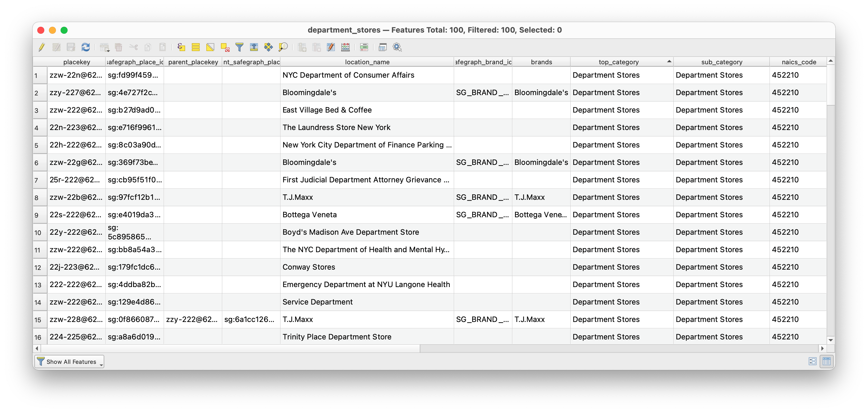
Task: Select features using an expression
Action: [x=181, y=47]
